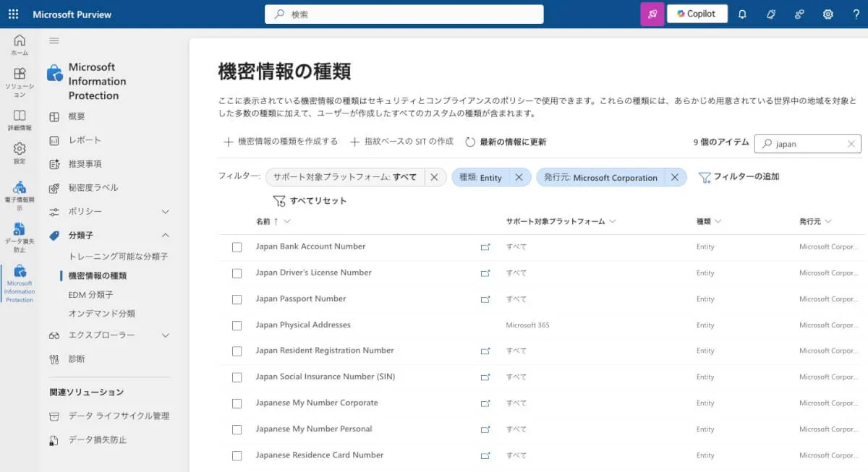Image resolution: width=868 pixels, height=472 pixels.
Task: Click the notifications bell icon
Action: (x=742, y=14)
